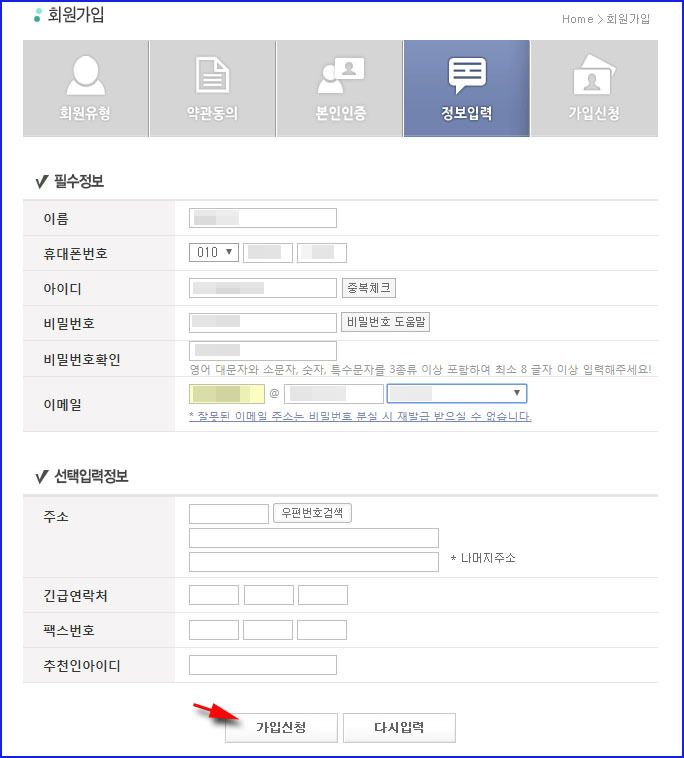
Task: Expand the email domain select box
Action: 457,393
